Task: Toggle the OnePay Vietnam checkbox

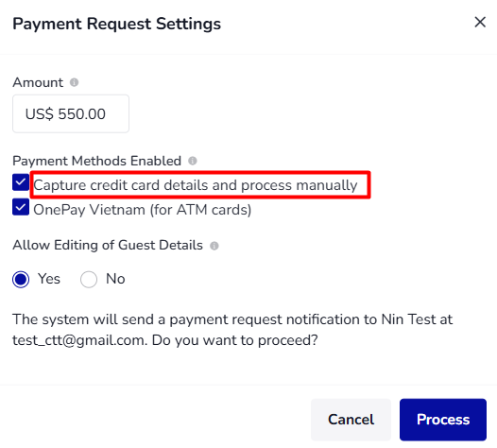Action: (x=21, y=207)
